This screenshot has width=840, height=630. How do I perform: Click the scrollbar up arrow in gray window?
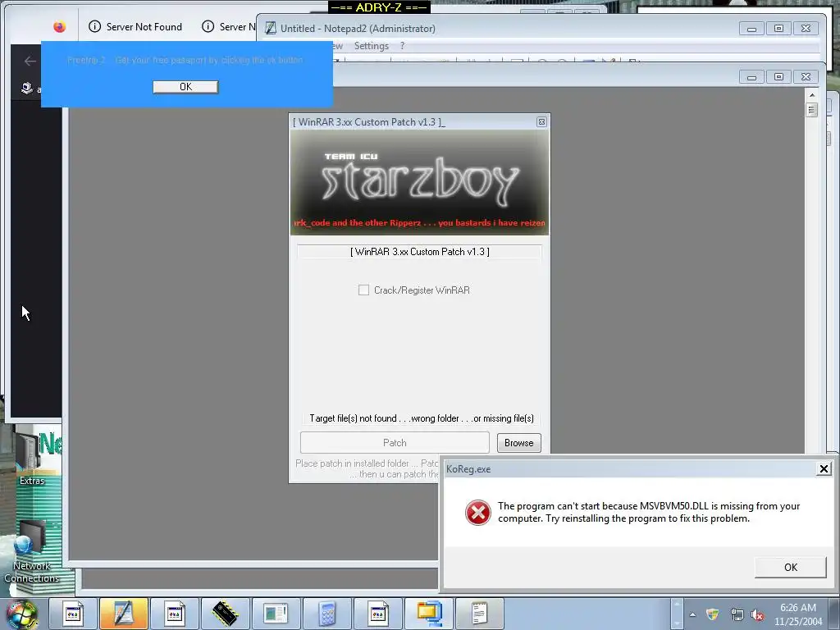point(812,94)
